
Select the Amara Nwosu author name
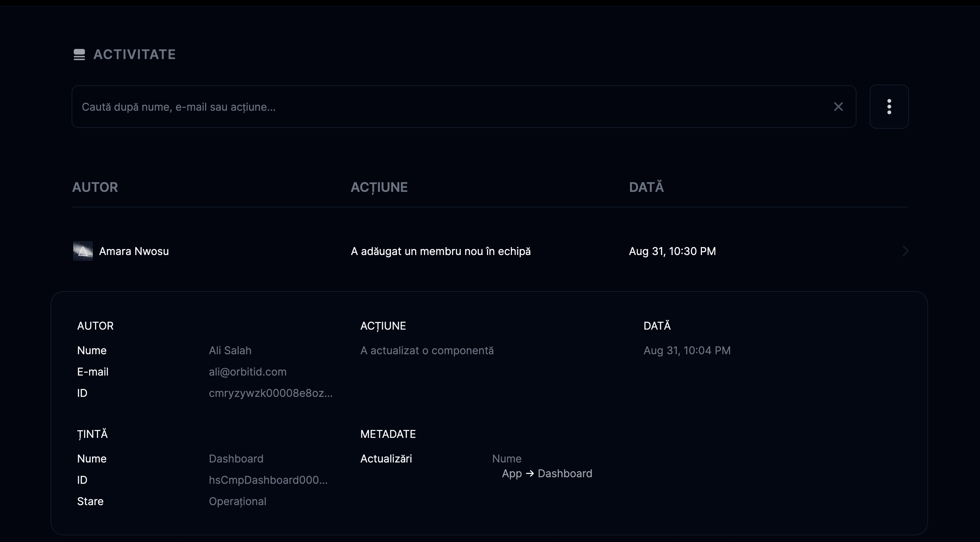click(134, 251)
